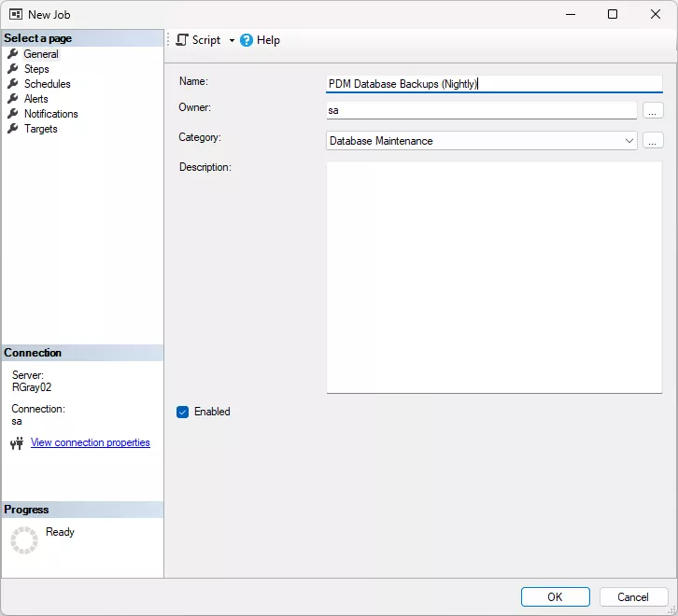Click the Description field label
The width and height of the screenshot is (678, 616).
(205, 167)
